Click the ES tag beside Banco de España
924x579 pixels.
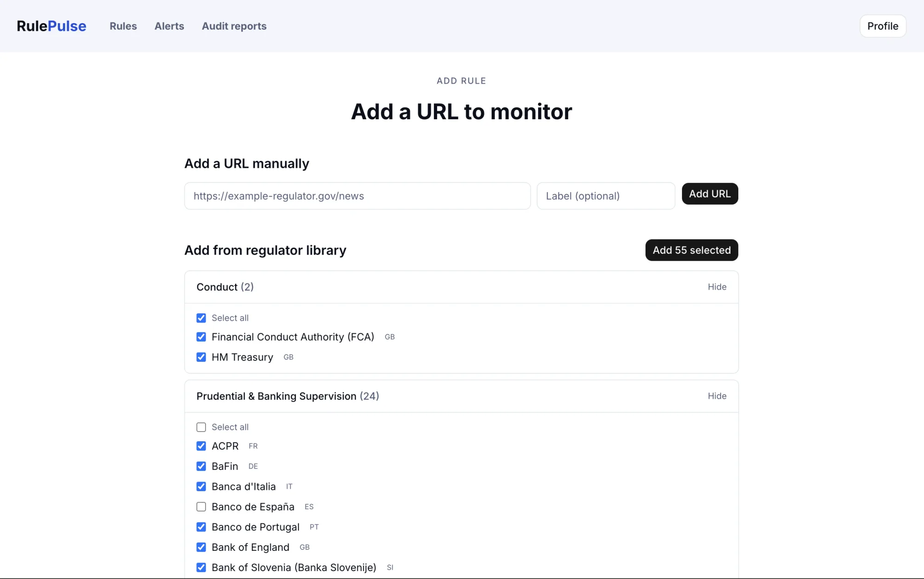click(309, 507)
